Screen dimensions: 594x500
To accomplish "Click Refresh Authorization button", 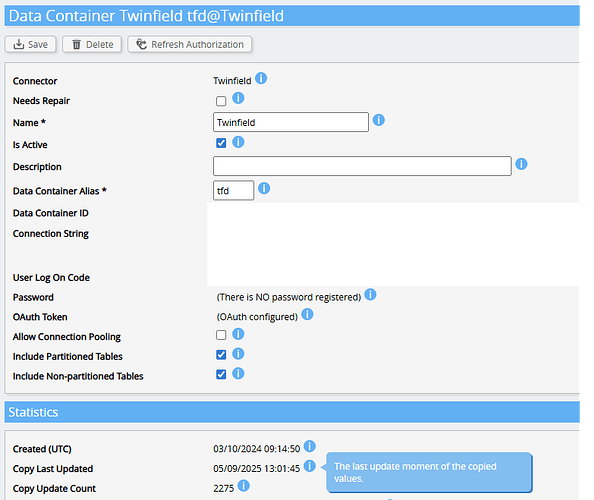I will pyautogui.click(x=189, y=44).
